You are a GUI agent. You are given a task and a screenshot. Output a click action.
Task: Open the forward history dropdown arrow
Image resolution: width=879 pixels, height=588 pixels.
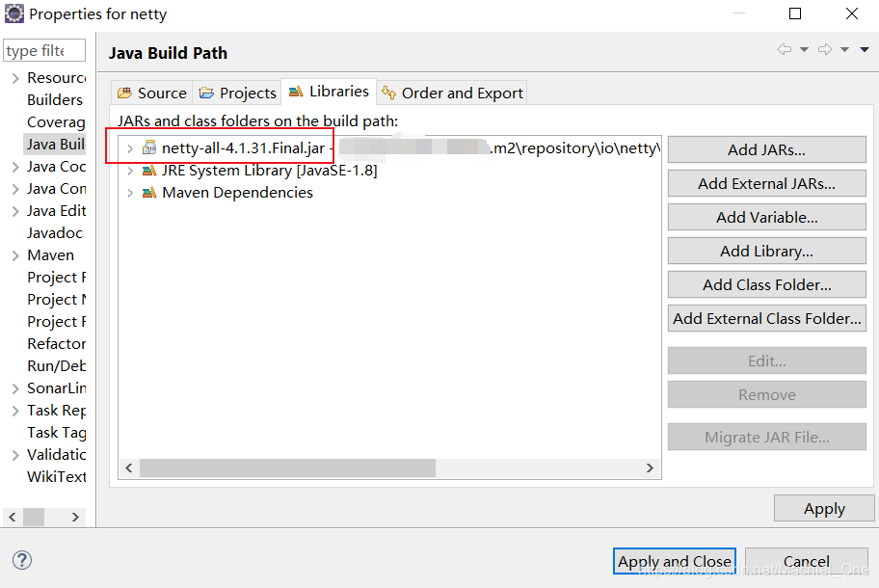(844, 50)
